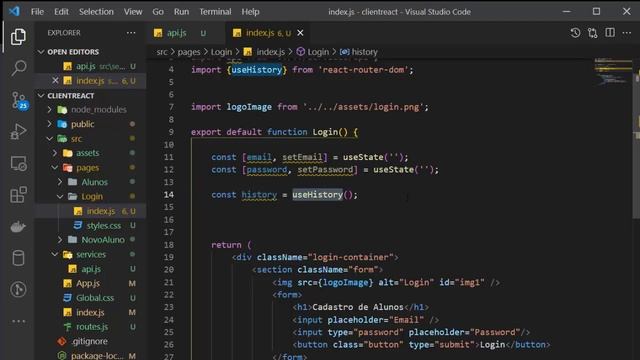The image size is (640, 360).
Task: Open Source Control view with 25 badge
Action: click(18, 100)
